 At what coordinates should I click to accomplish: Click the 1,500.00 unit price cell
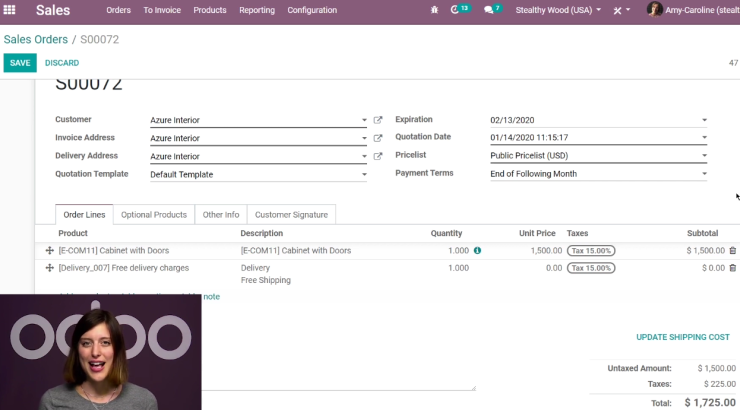[546, 251]
